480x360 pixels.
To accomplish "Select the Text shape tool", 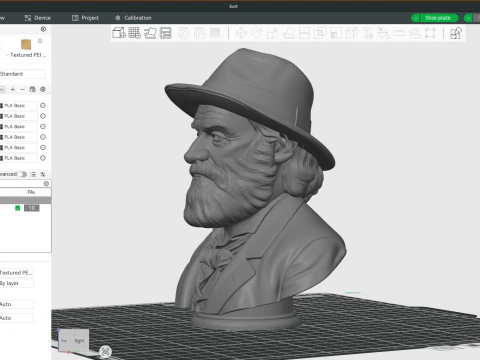I will click(367, 33).
